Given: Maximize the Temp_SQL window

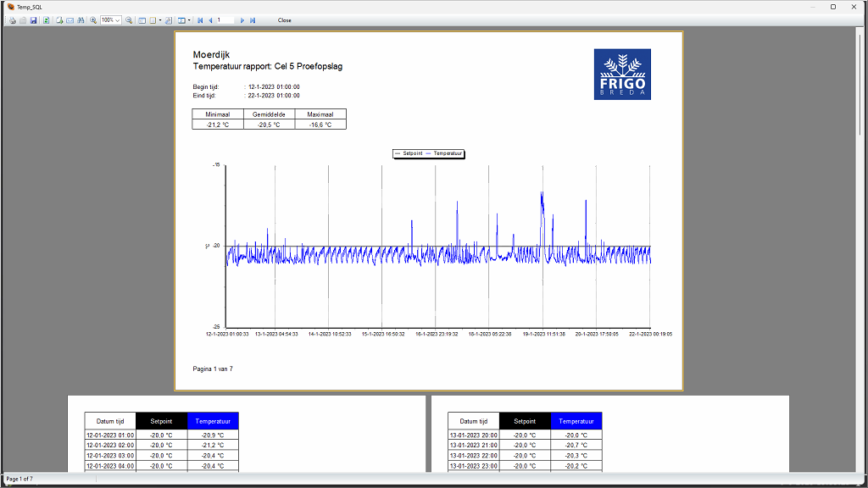Looking at the screenshot, I should click(x=832, y=7).
